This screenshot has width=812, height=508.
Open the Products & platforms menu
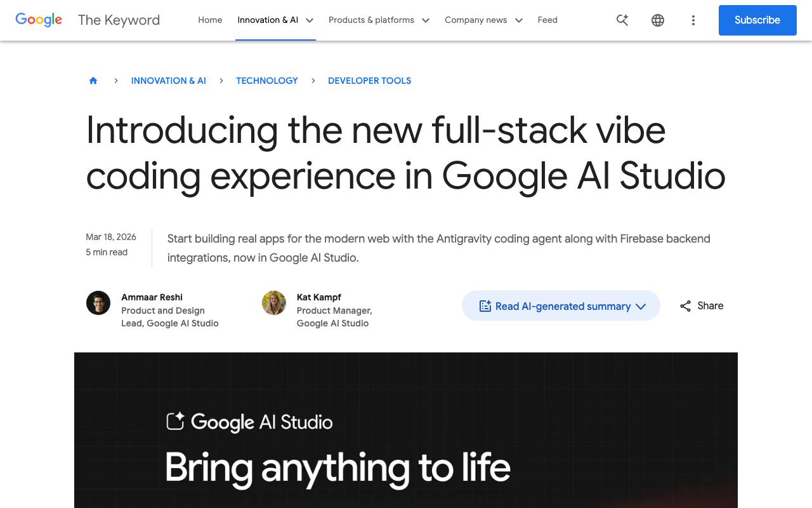pos(371,20)
